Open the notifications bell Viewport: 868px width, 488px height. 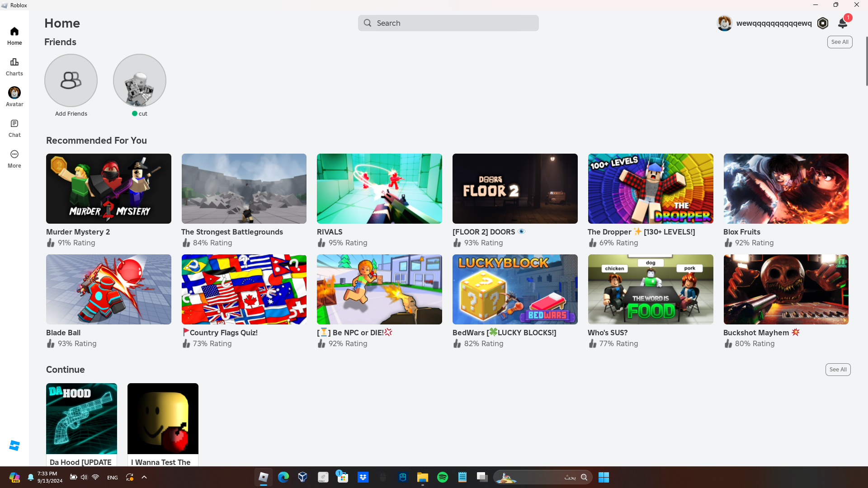pyautogui.click(x=843, y=23)
